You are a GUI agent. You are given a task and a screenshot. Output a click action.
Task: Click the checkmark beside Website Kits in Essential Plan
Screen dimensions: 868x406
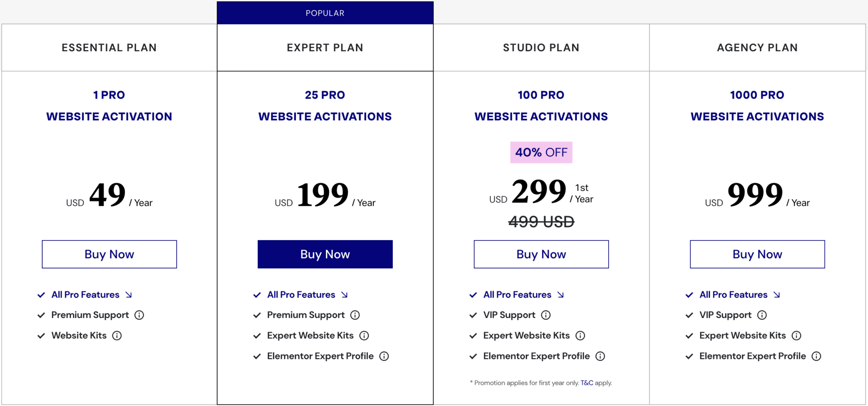click(41, 335)
